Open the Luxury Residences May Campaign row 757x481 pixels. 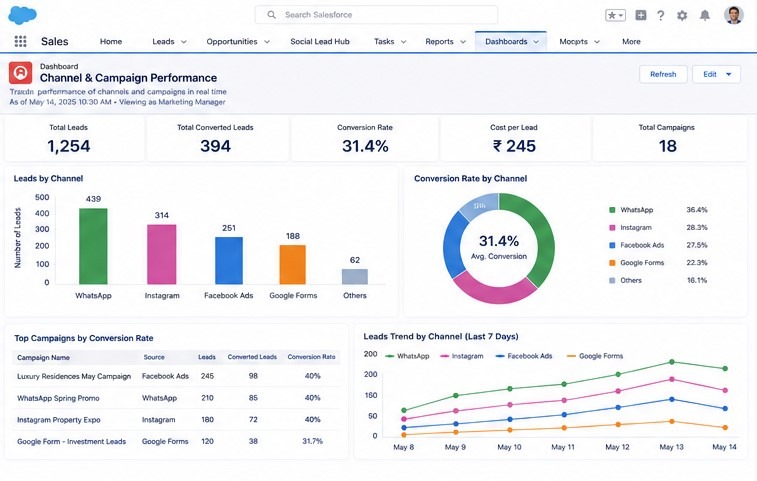click(176, 376)
